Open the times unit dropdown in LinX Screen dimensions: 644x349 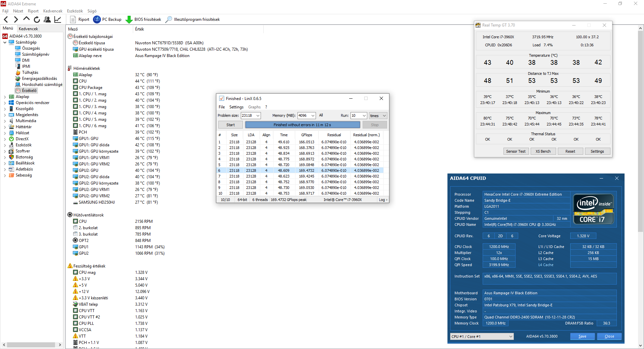[378, 115]
